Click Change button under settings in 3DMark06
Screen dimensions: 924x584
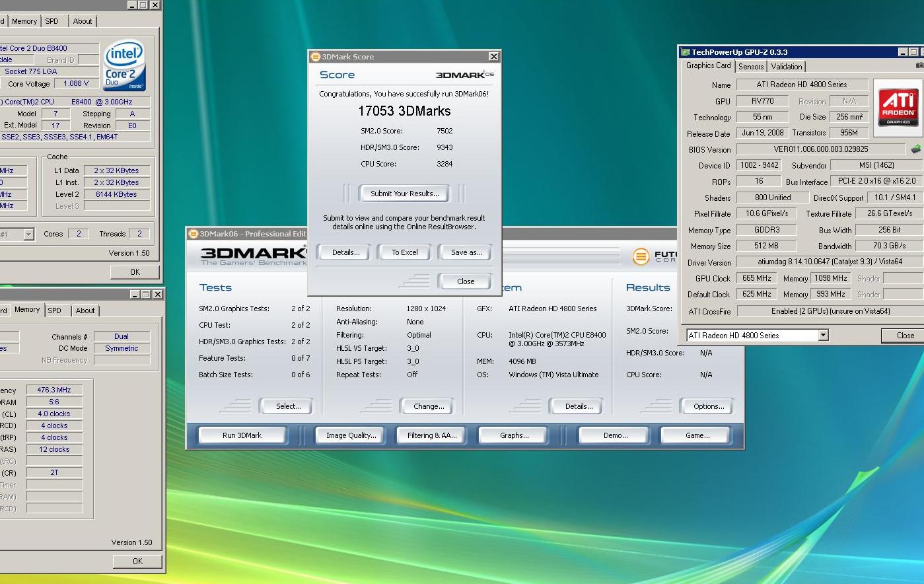pyautogui.click(x=429, y=406)
